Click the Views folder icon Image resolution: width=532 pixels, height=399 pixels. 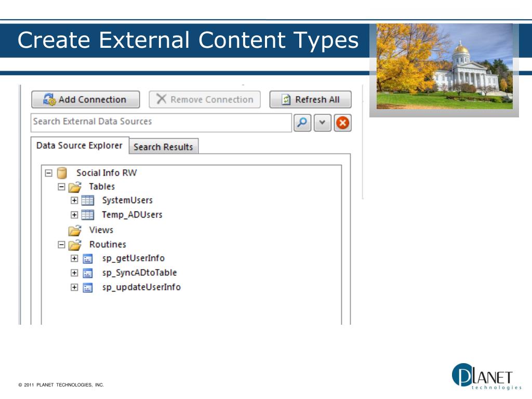pos(75,230)
